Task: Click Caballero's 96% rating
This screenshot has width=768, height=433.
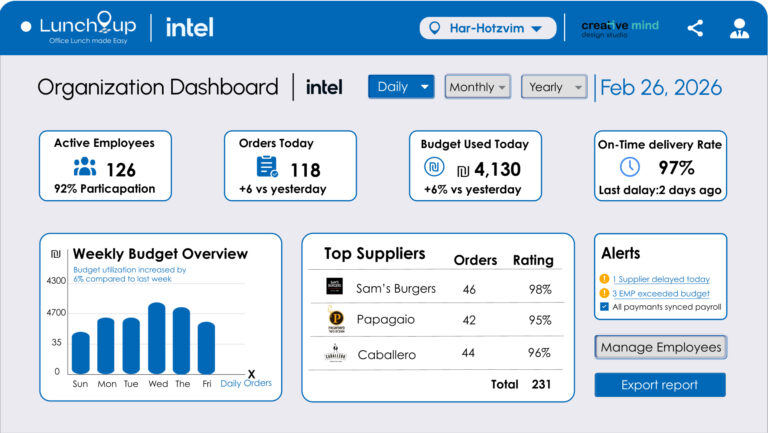Action: coord(539,353)
